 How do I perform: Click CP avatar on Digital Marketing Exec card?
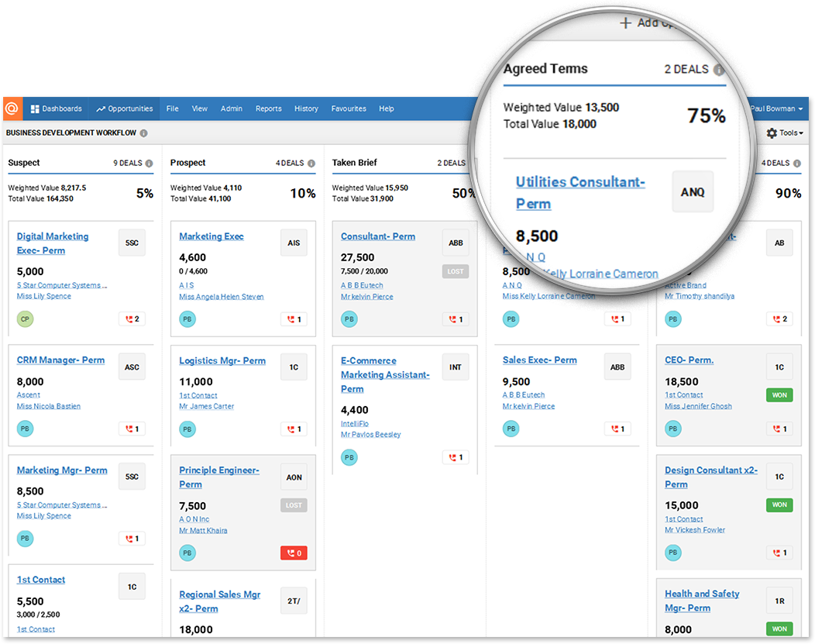(x=25, y=319)
